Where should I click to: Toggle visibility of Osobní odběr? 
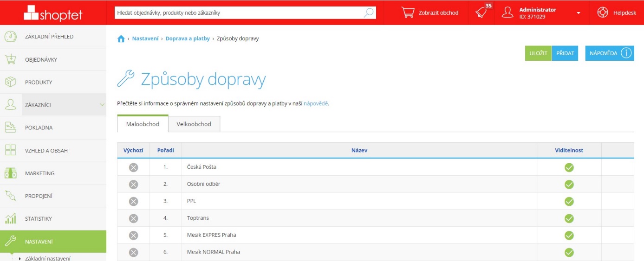coord(569,185)
